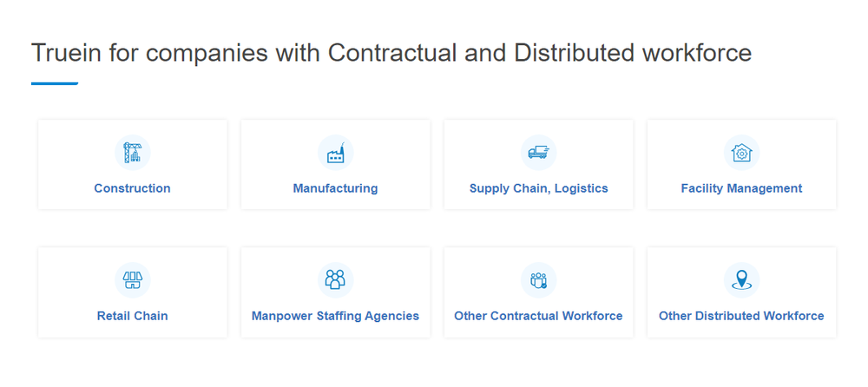This screenshot has height=387, width=868.
Task: Select the Retail Chain text link
Action: click(x=132, y=316)
